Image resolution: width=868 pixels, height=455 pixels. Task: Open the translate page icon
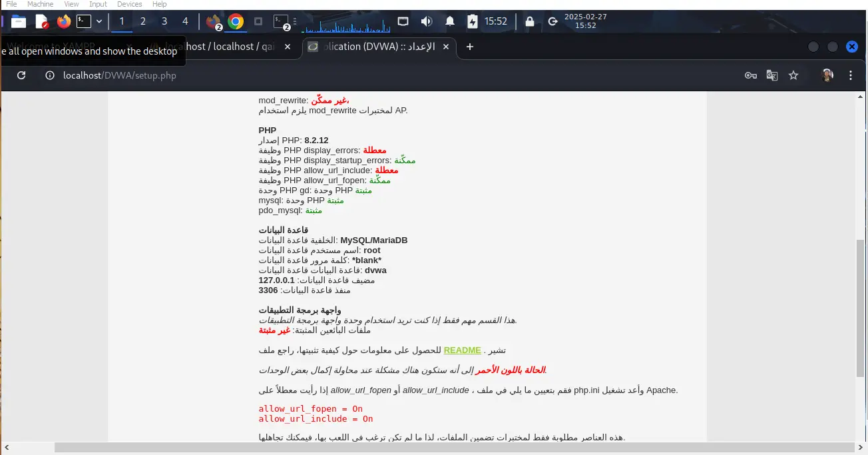(x=772, y=75)
